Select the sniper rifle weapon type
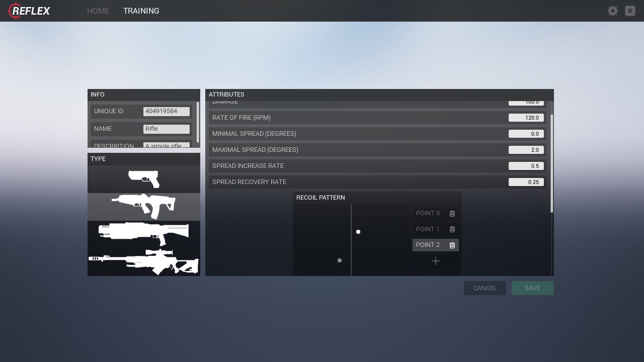 pos(143,262)
